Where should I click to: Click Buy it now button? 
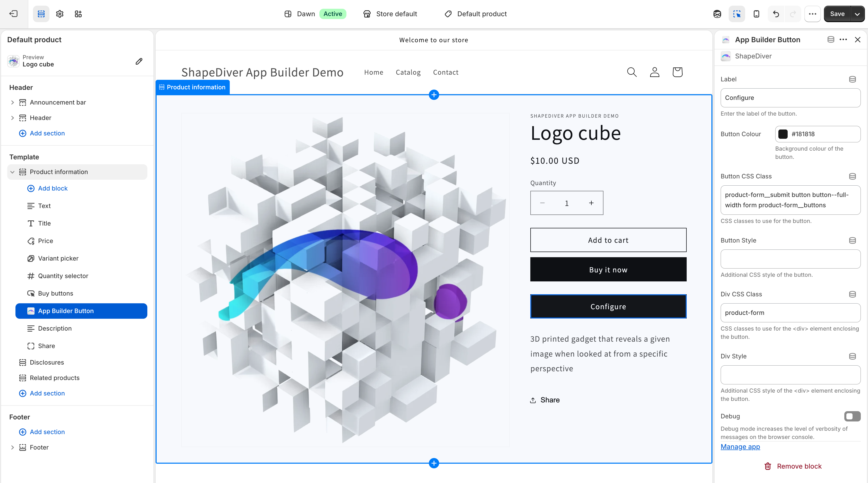[608, 270]
